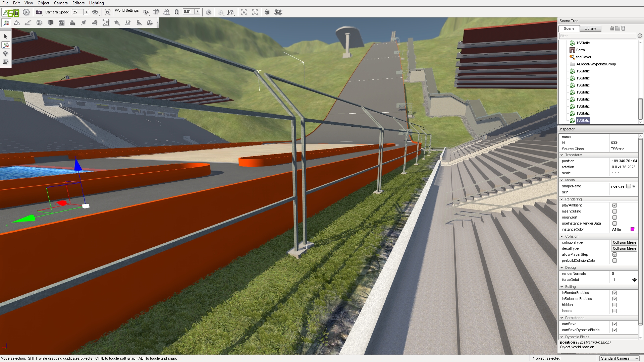
Task: Open the Datablock Editor DATA icon
Action: tap(61, 23)
